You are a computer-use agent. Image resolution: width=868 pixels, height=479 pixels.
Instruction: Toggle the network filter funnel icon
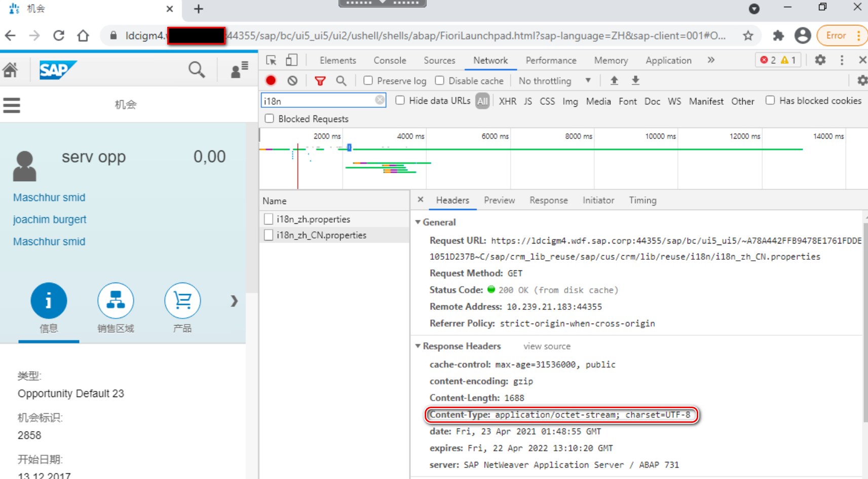pyautogui.click(x=320, y=81)
